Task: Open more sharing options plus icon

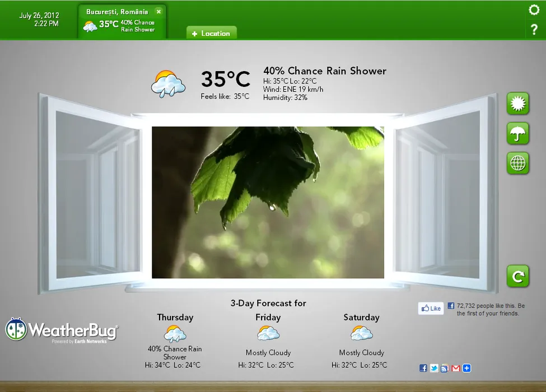Action: 467,368
